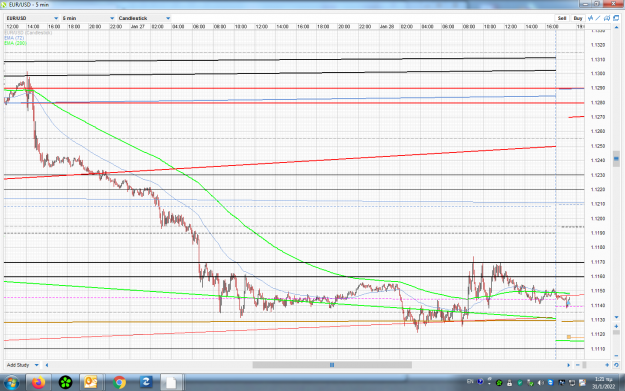The width and height of the screenshot is (625, 391).
Task: Open the studies/indicators chart icon
Action: [x=590, y=18]
